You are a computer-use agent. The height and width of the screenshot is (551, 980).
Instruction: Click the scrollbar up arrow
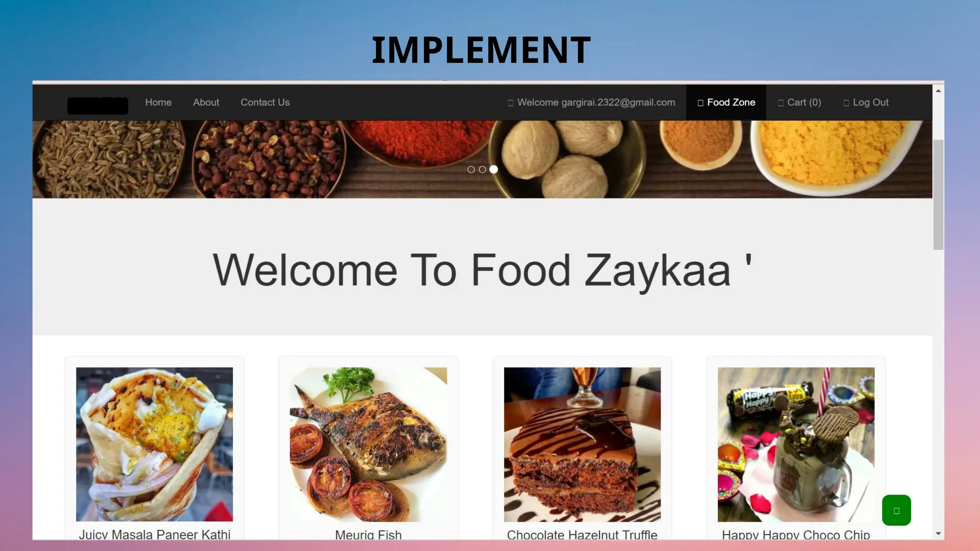(x=938, y=90)
